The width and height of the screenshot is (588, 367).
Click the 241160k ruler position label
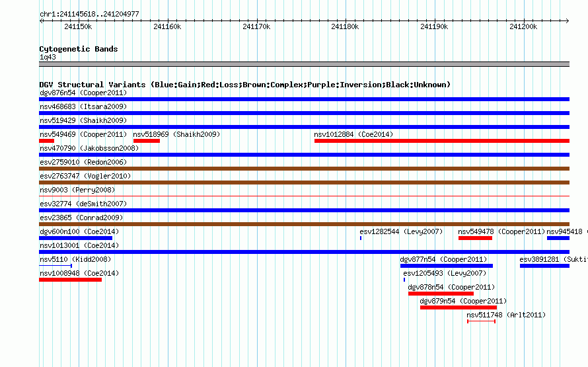pos(167,26)
